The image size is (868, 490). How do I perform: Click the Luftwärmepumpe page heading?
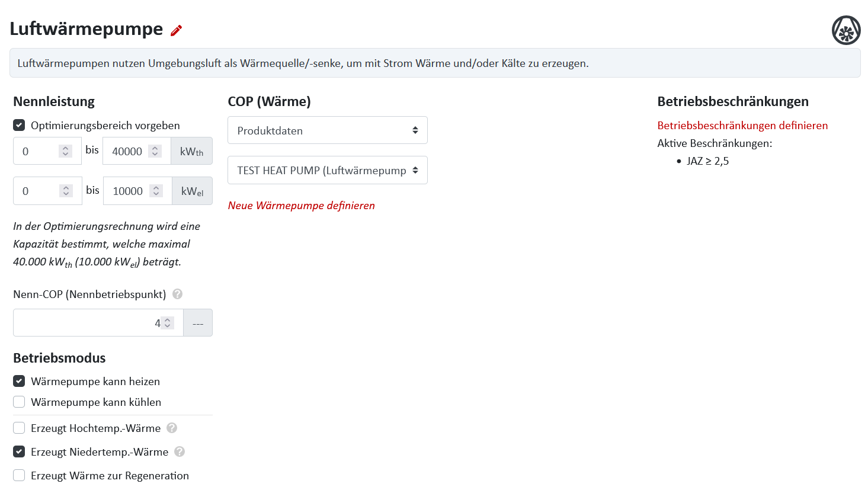(x=87, y=28)
